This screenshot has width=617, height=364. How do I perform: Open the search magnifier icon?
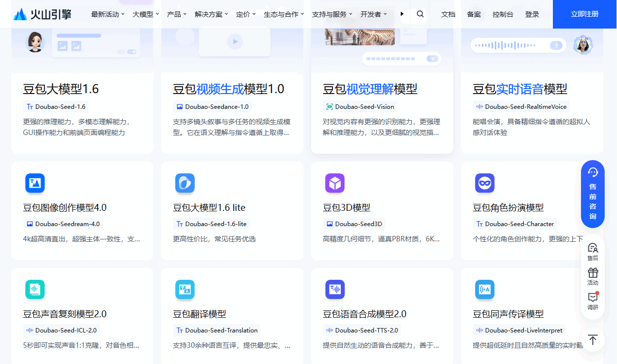[x=420, y=14]
